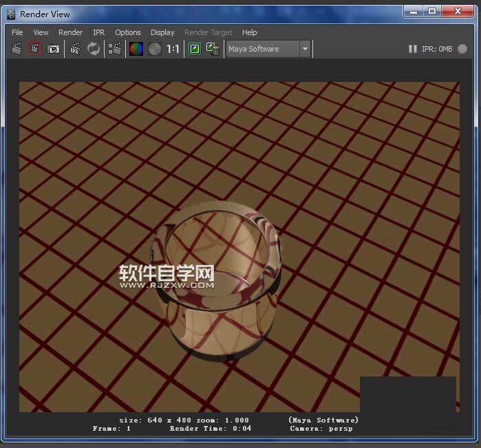Image resolution: width=481 pixels, height=448 pixels.
Task: Click the 'size: 640 x 480' info text
Action: pyautogui.click(x=156, y=420)
